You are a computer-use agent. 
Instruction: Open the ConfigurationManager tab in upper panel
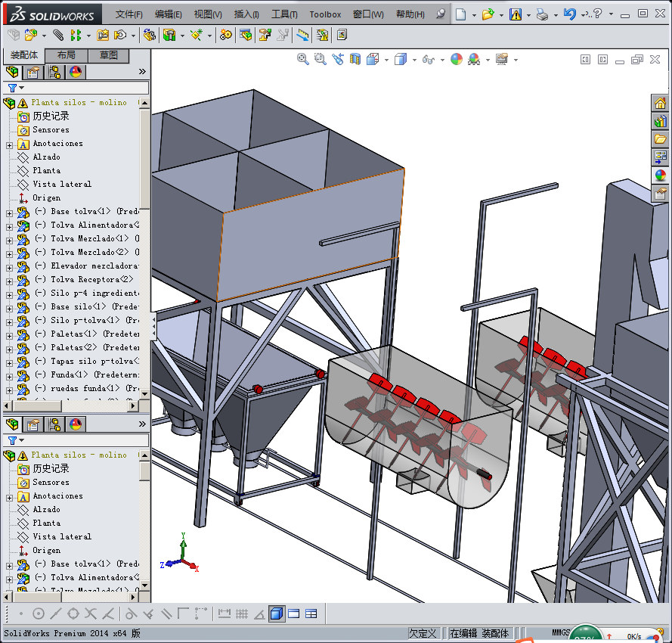[x=54, y=73]
